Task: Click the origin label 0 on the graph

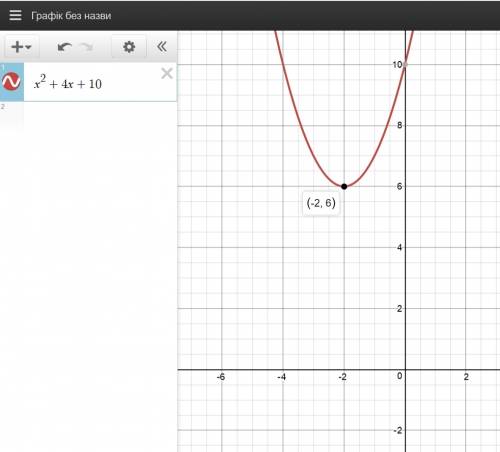Action: pyautogui.click(x=400, y=376)
